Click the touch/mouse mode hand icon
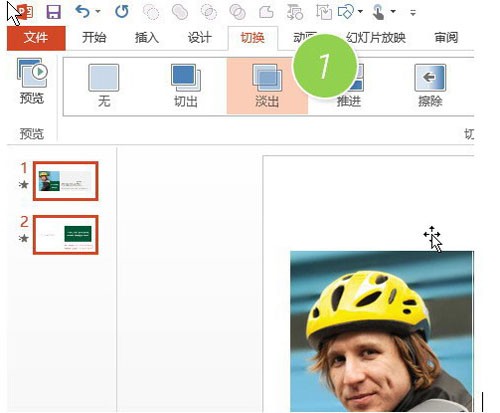The width and height of the screenshot is (500, 413). [378, 12]
